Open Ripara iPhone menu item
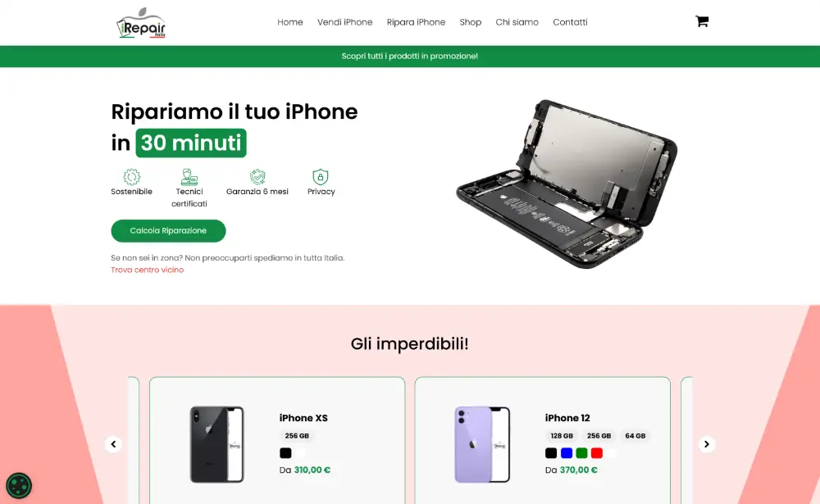Image resolution: width=820 pixels, height=504 pixels. pyautogui.click(x=416, y=22)
